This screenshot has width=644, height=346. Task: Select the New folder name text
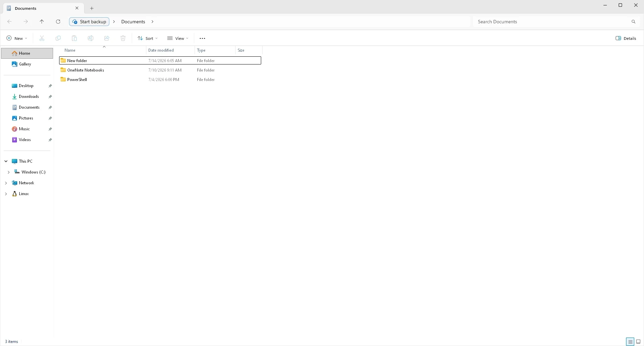(x=77, y=61)
